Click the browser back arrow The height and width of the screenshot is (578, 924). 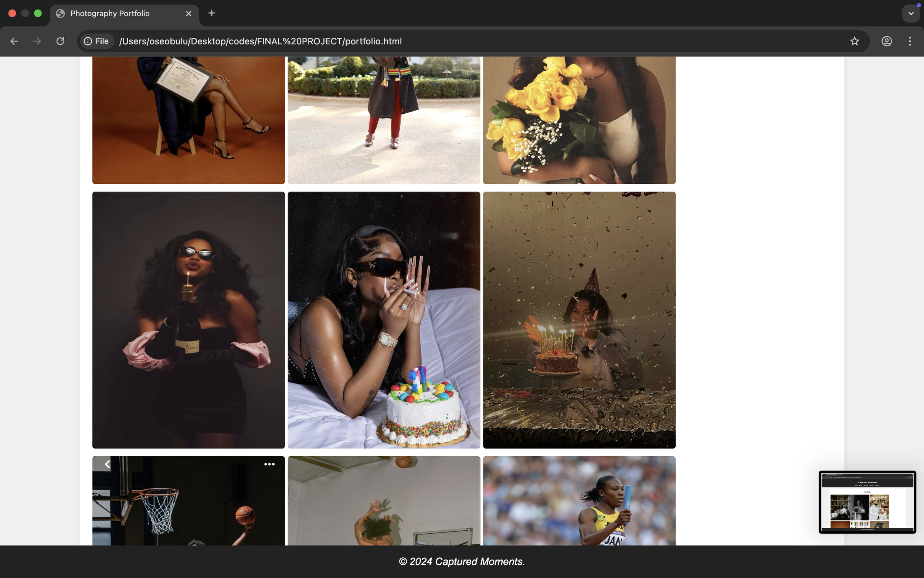click(x=14, y=41)
